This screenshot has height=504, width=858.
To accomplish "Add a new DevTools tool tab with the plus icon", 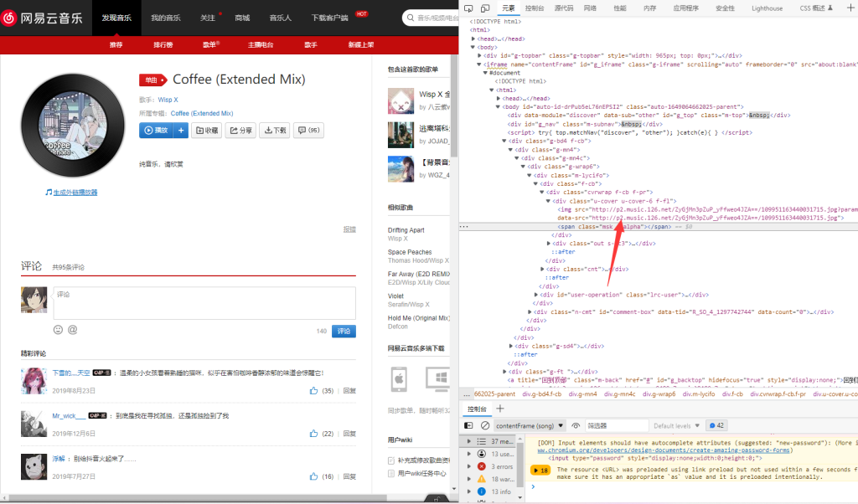I will tap(850, 8).
